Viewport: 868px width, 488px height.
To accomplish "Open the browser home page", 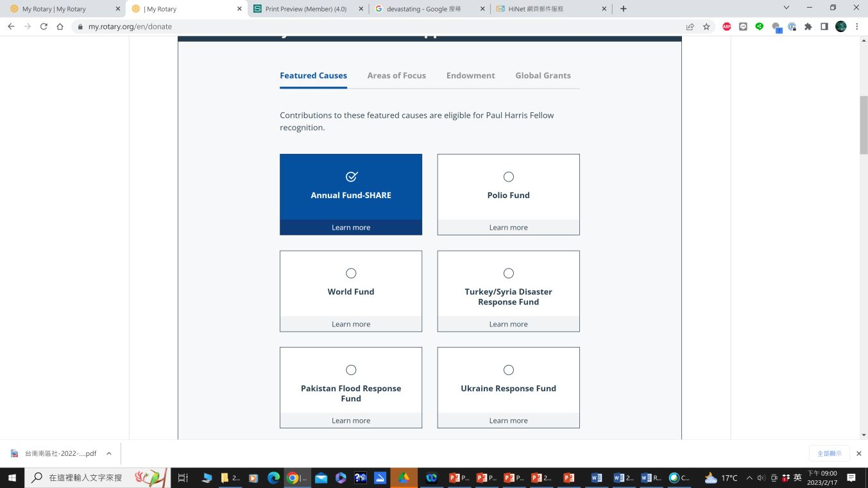I will tap(60, 26).
